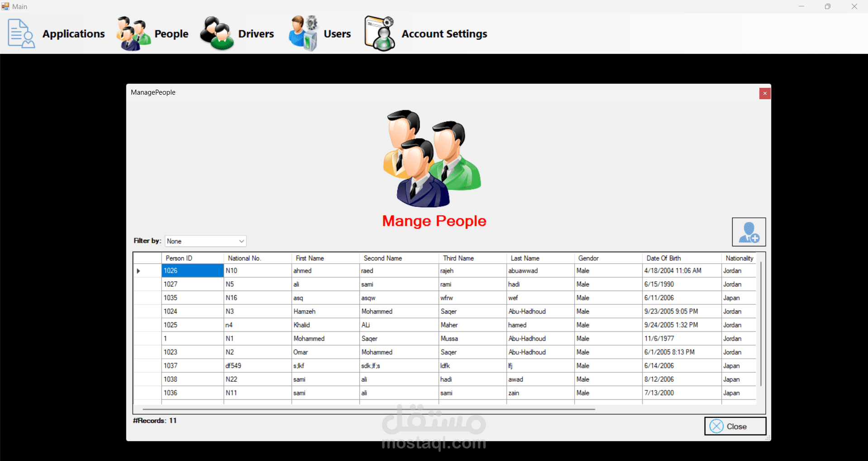Select the Person ID cell 1027
The height and width of the screenshot is (461, 868).
point(193,284)
